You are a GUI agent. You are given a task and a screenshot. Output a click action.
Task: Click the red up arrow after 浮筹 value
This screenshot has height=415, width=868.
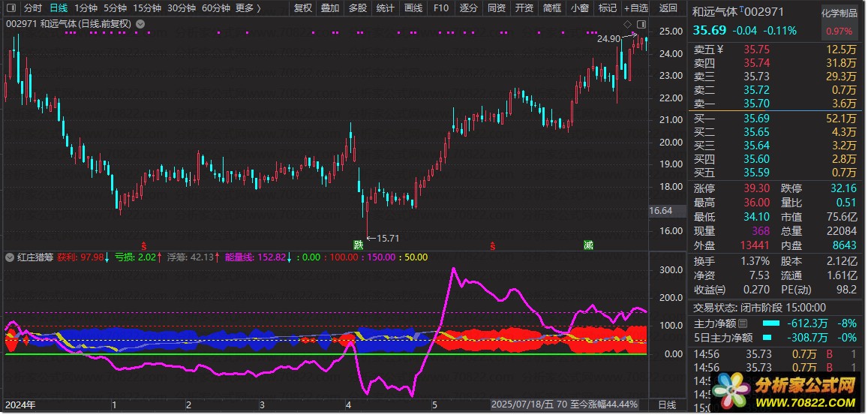(217, 257)
